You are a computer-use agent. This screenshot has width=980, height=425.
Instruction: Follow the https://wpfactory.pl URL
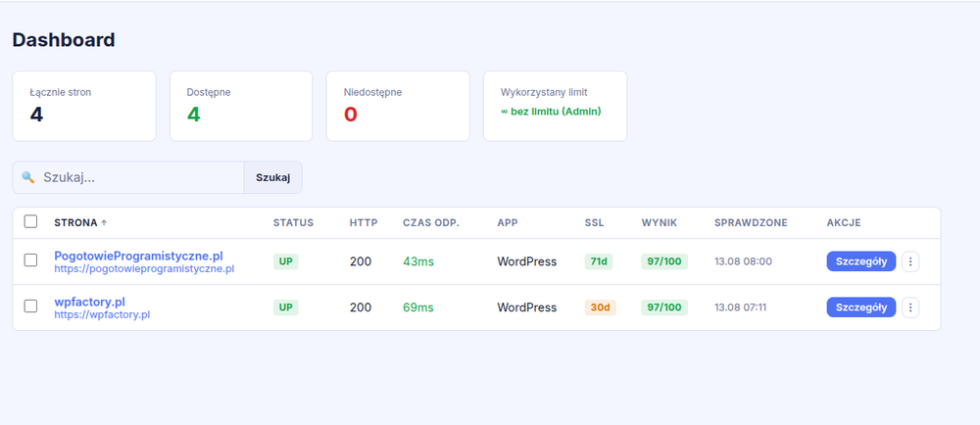pos(102,314)
